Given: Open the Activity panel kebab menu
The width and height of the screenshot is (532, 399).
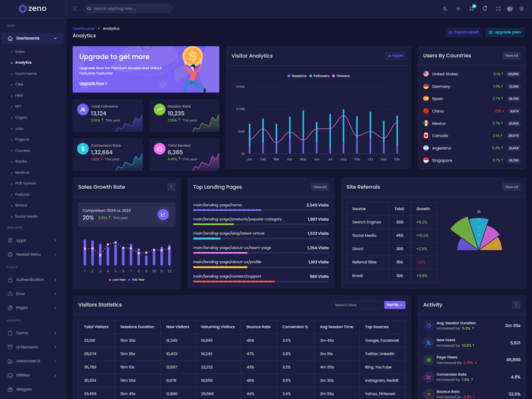Looking at the screenshot, I should click(516, 305).
